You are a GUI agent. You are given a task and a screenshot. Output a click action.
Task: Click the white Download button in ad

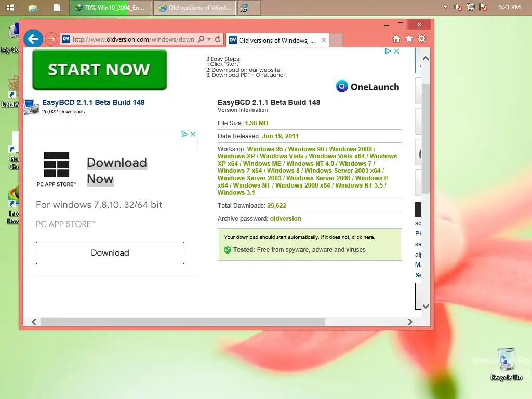tap(110, 253)
